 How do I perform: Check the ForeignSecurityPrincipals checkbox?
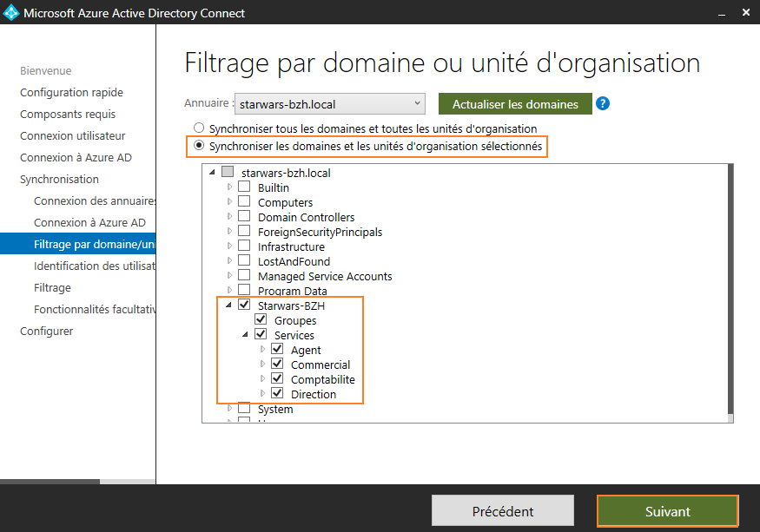pyautogui.click(x=244, y=231)
